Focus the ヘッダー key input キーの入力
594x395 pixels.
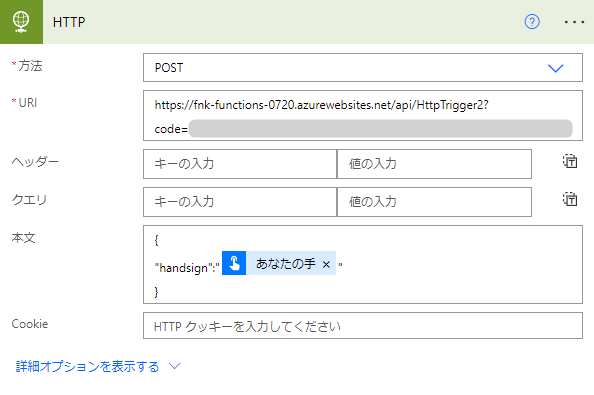tap(240, 164)
